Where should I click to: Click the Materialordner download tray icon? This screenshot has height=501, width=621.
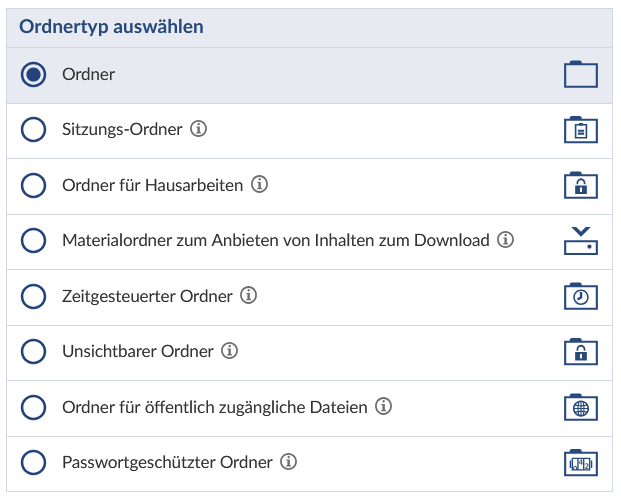pyautogui.click(x=580, y=241)
